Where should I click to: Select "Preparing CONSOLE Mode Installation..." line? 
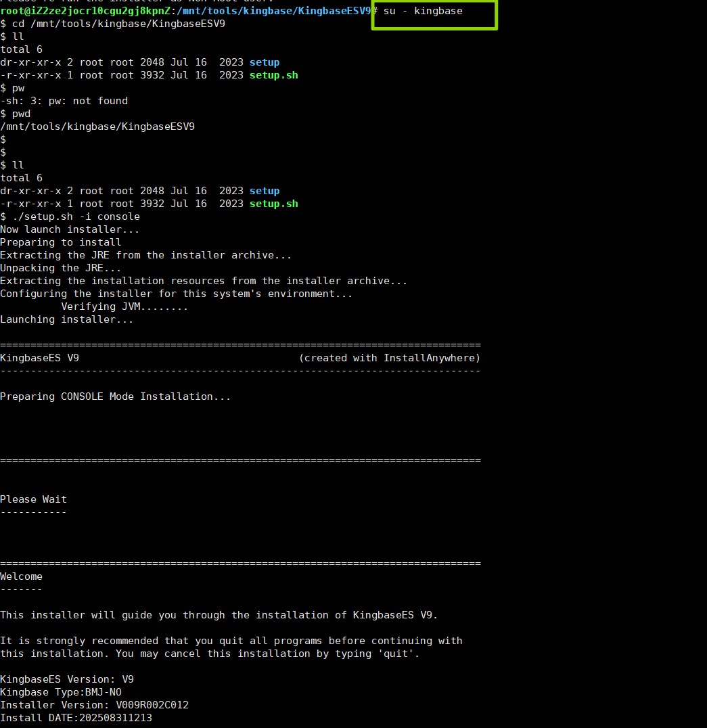(x=116, y=396)
